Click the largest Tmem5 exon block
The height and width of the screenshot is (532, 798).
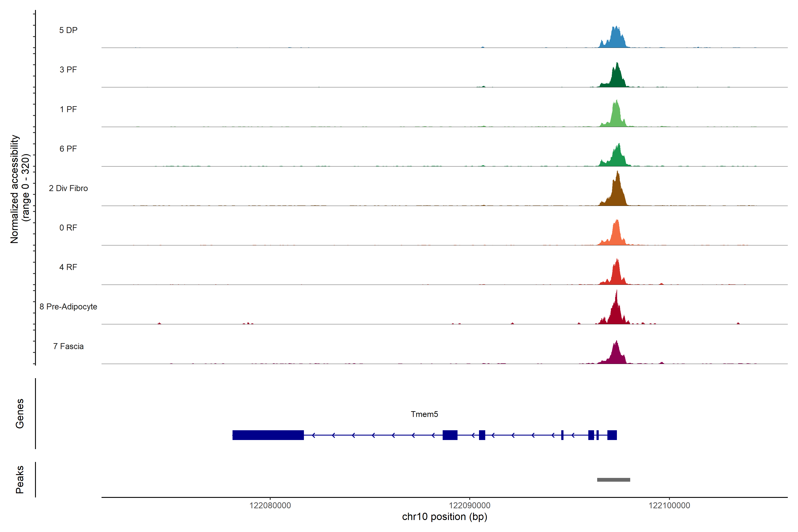pyautogui.click(x=268, y=435)
